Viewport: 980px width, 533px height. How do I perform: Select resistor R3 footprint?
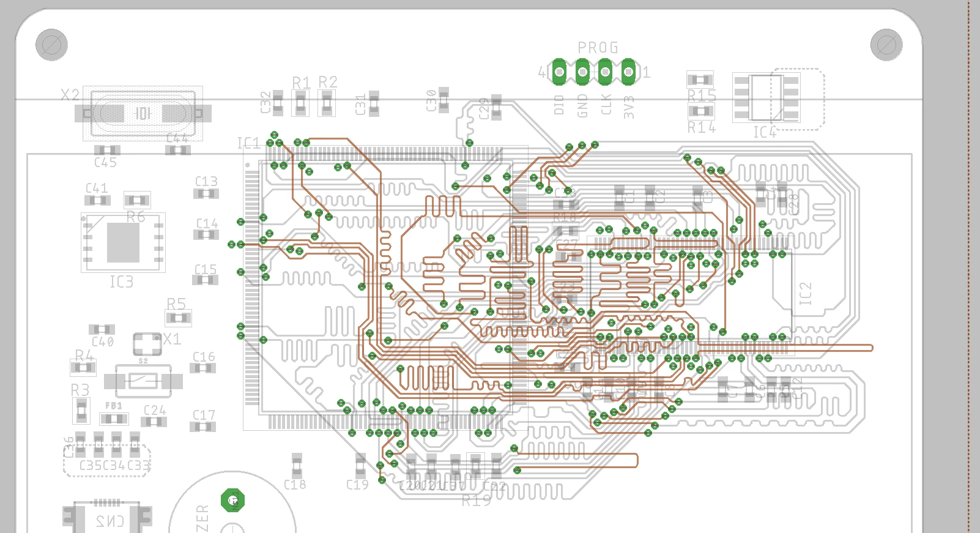81,411
